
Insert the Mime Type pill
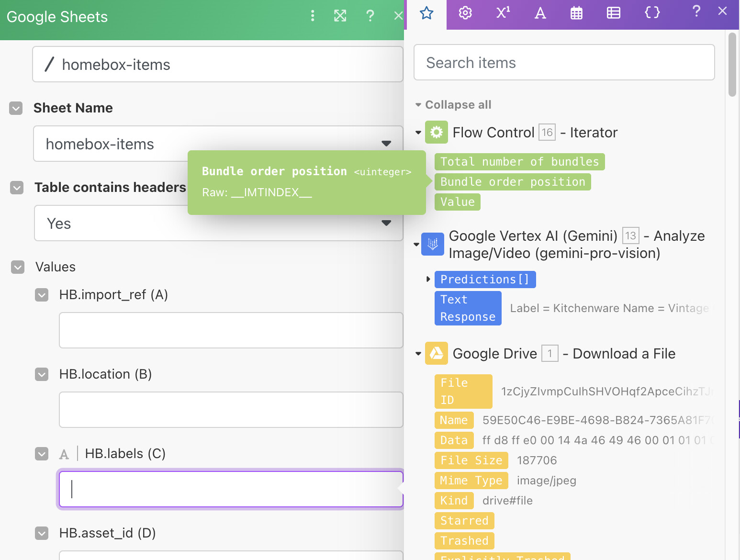click(471, 481)
